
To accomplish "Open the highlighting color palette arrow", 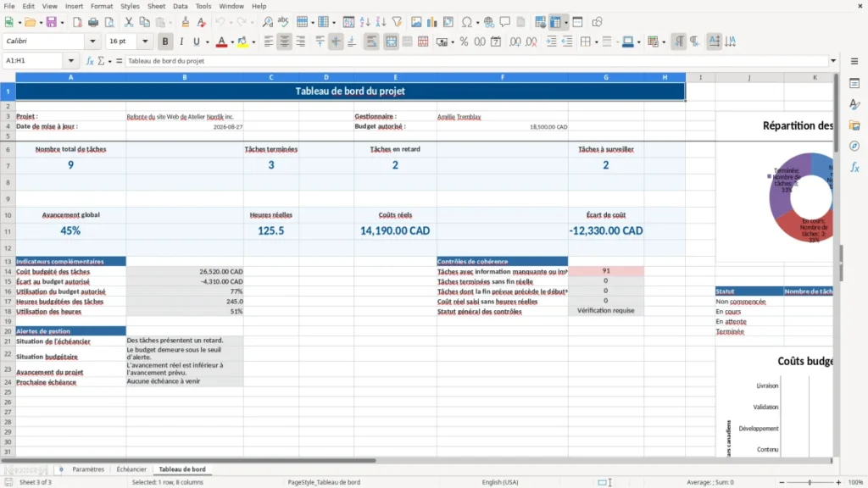I will click(253, 42).
